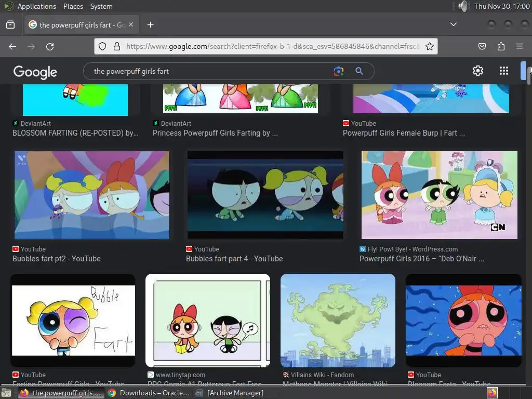Expand the list all tabs chevron

pos(453,24)
